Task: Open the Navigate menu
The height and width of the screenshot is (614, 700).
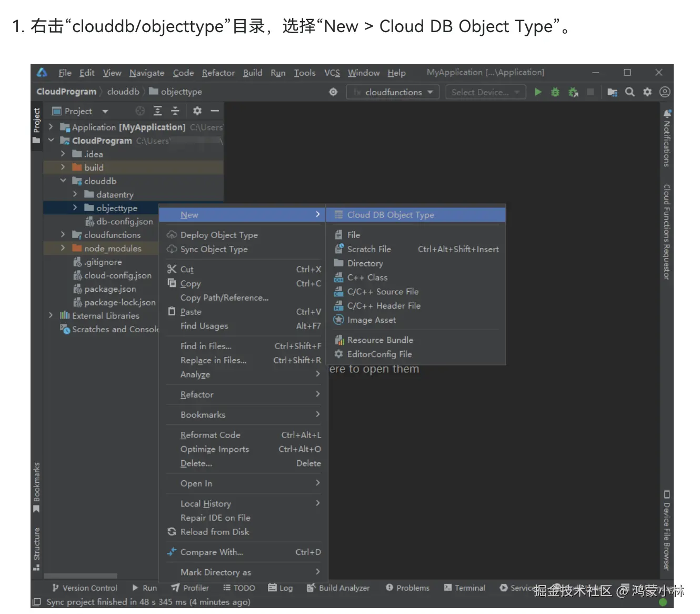Action: (147, 73)
